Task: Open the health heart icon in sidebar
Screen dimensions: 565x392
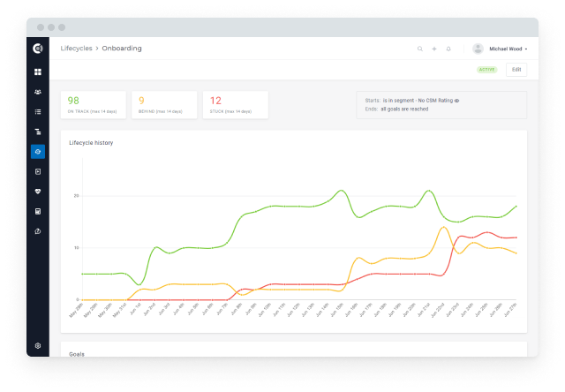Action: (x=38, y=192)
